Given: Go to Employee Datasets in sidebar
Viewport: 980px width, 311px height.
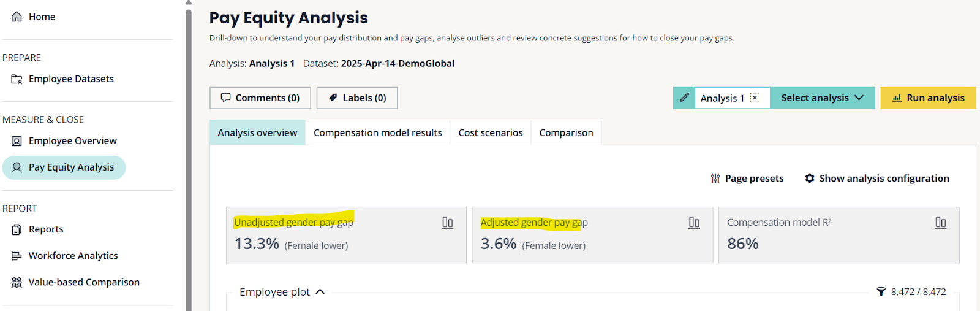Looking at the screenshot, I should [x=71, y=79].
